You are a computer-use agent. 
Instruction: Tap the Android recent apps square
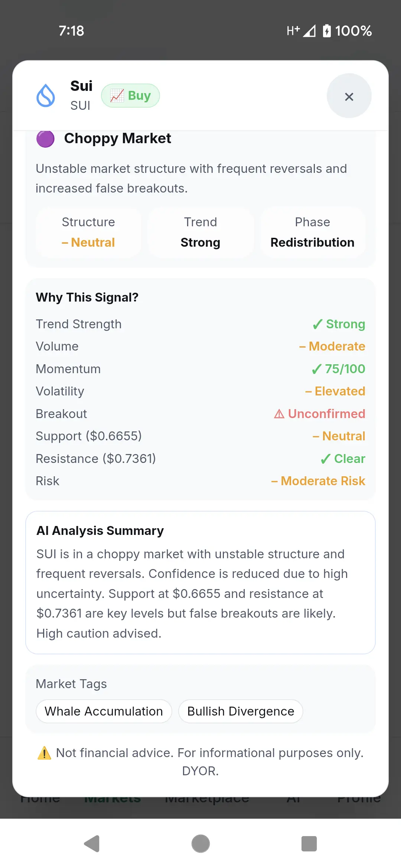coord(309,844)
